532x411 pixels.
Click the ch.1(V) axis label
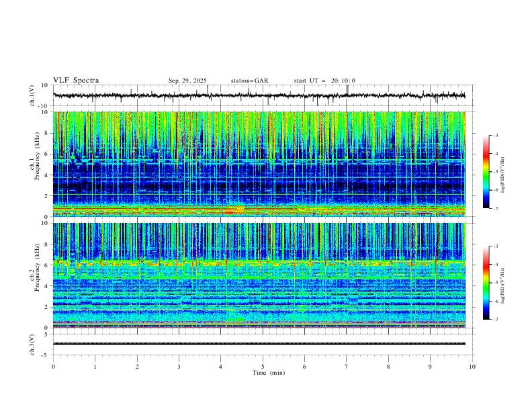(32, 95)
